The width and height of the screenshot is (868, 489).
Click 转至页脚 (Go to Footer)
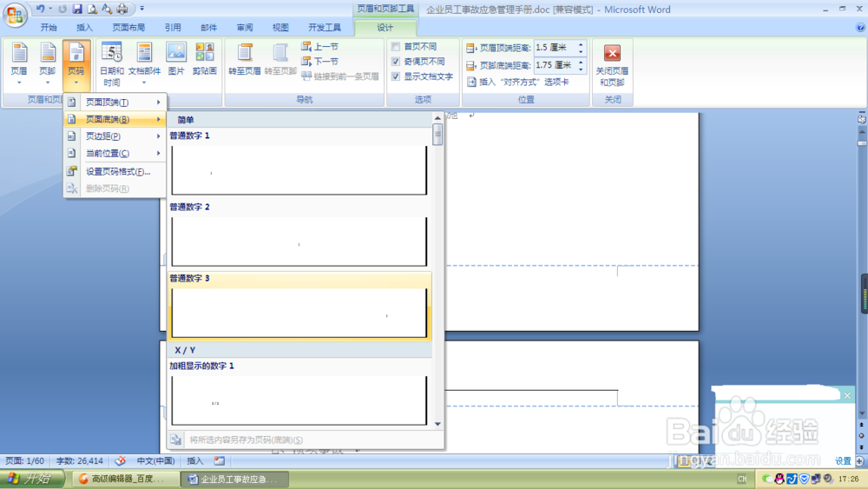point(280,59)
